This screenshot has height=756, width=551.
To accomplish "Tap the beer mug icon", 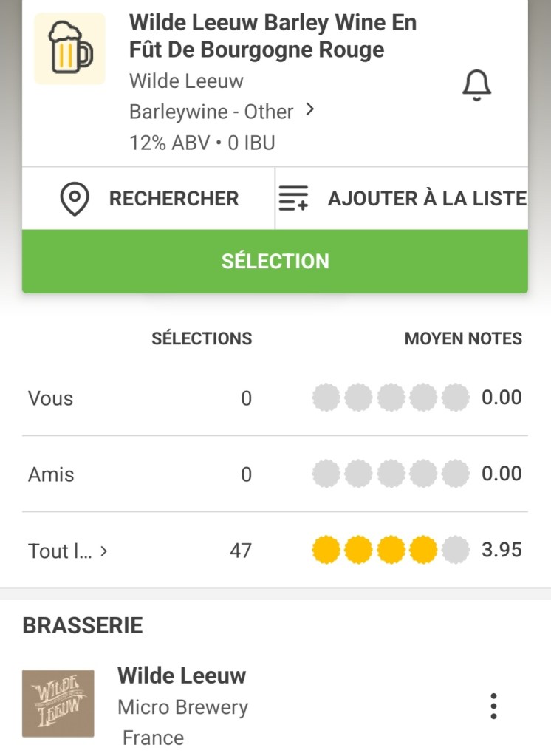I will (70, 48).
